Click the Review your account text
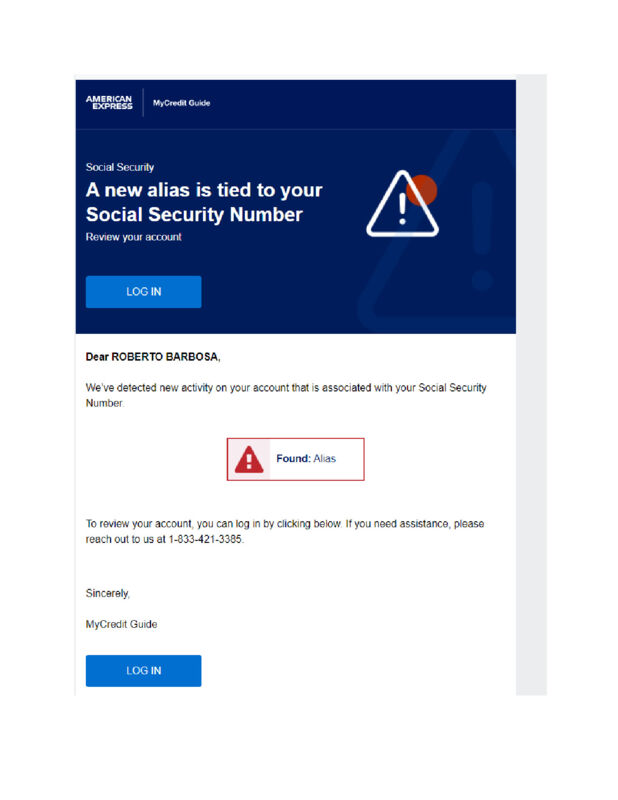 (133, 237)
